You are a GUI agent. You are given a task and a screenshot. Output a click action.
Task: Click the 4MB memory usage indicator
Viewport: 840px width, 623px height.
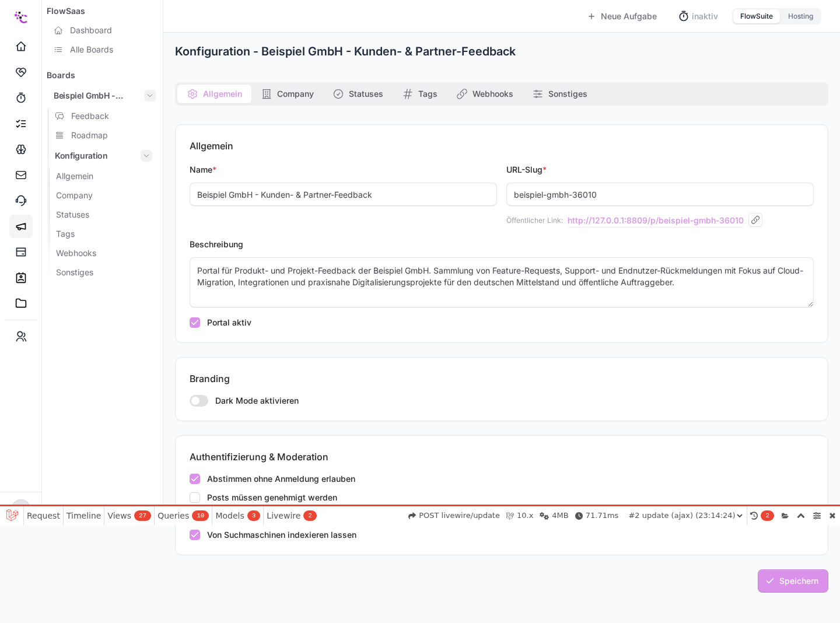pyautogui.click(x=554, y=516)
